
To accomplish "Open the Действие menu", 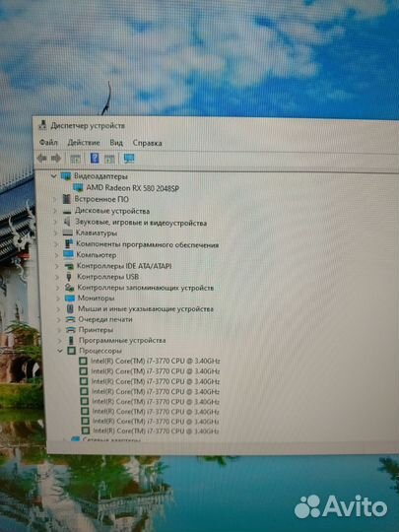I will tap(84, 143).
